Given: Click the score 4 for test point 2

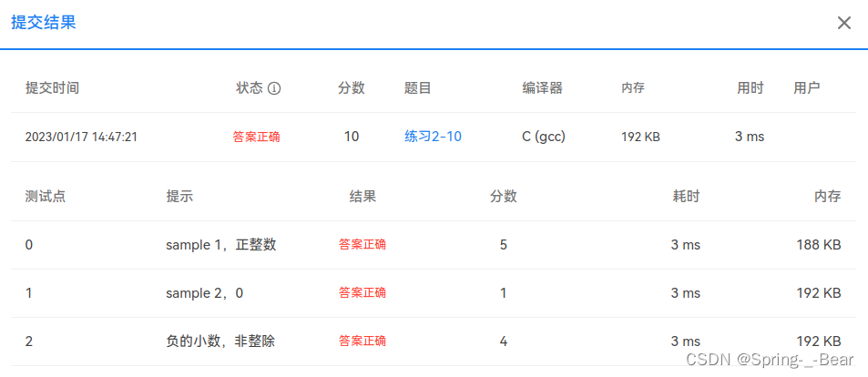Looking at the screenshot, I should (x=503, y=341).
